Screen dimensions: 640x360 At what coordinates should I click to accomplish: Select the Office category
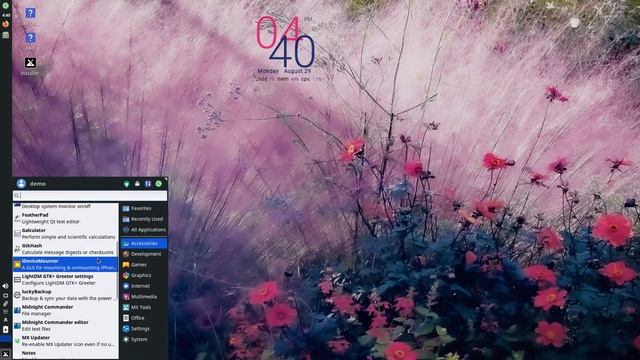point(144,318)
